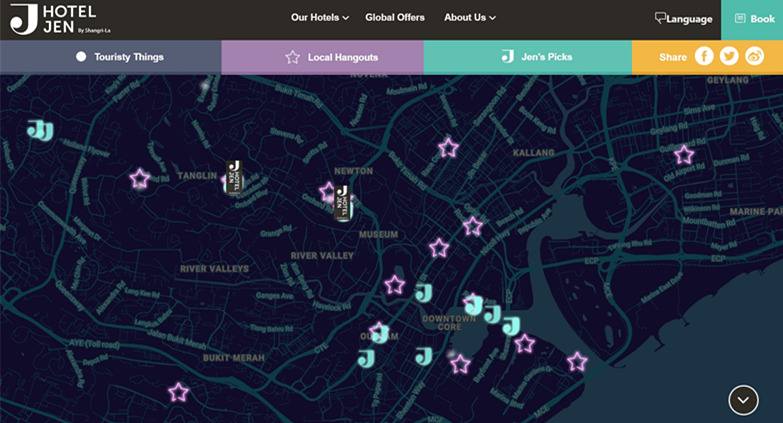Expand the About Us dropdown menu
The height and width of the screenshot is (423, 783).
470,17
